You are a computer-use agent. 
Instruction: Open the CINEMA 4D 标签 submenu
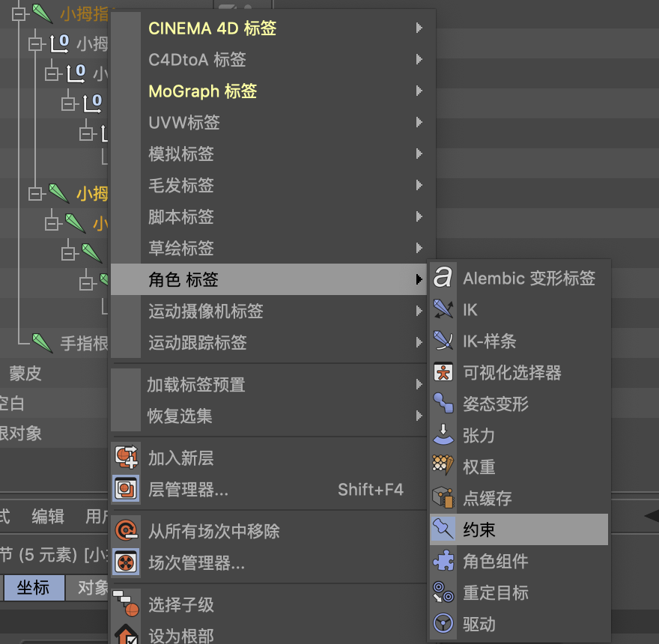268,28
